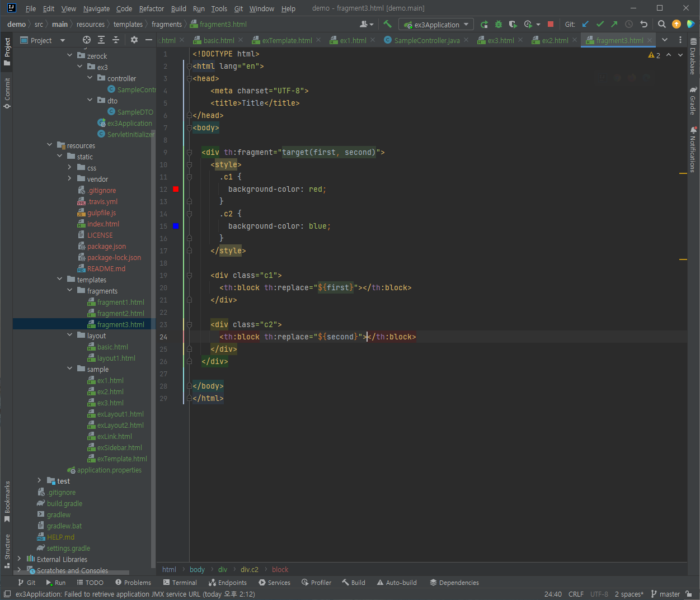The image size is (700, 600).
Task: Toggle the Project sidebar tab
Action: click(7, 51)
